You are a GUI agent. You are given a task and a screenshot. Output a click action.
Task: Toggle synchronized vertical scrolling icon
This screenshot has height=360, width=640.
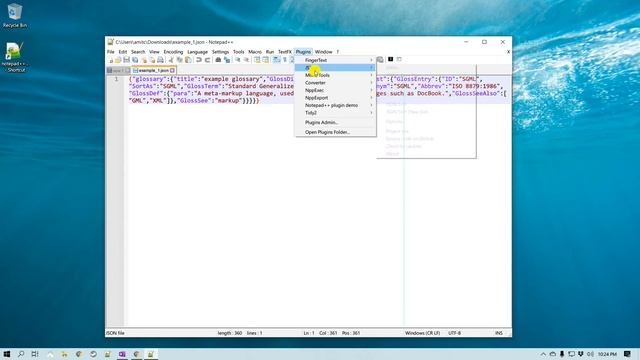[x=257, y=60]
